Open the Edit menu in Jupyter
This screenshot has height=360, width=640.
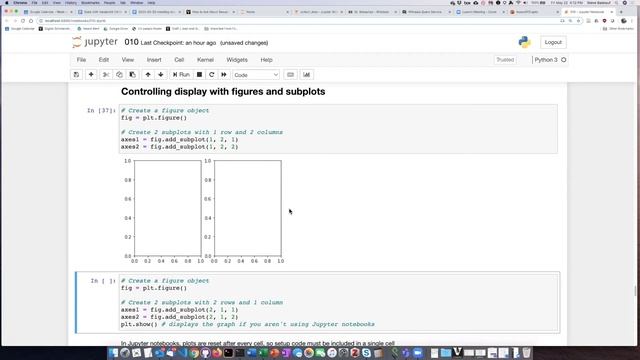(x=104, y=60)
